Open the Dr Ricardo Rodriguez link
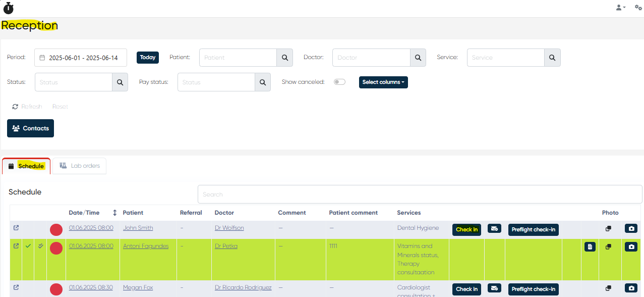The image size is (644, 297). [x=243, y=287]
